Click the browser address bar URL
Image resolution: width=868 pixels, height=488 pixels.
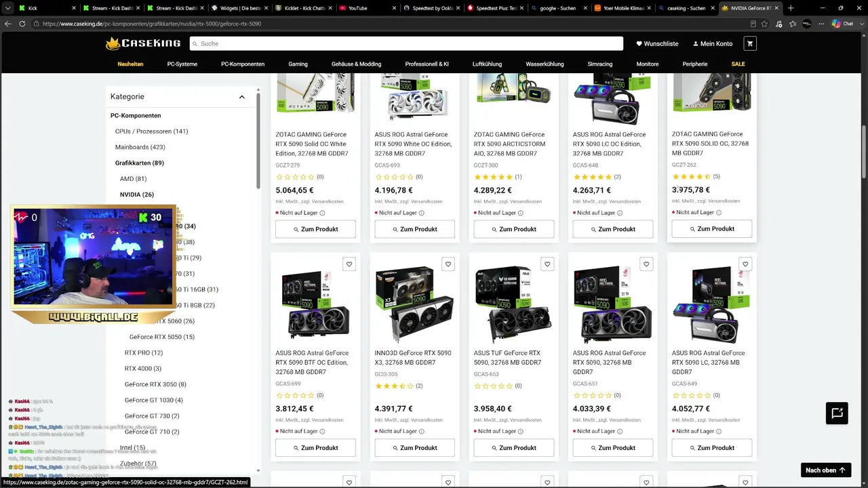pyautogui.click(x=152, y=24)
